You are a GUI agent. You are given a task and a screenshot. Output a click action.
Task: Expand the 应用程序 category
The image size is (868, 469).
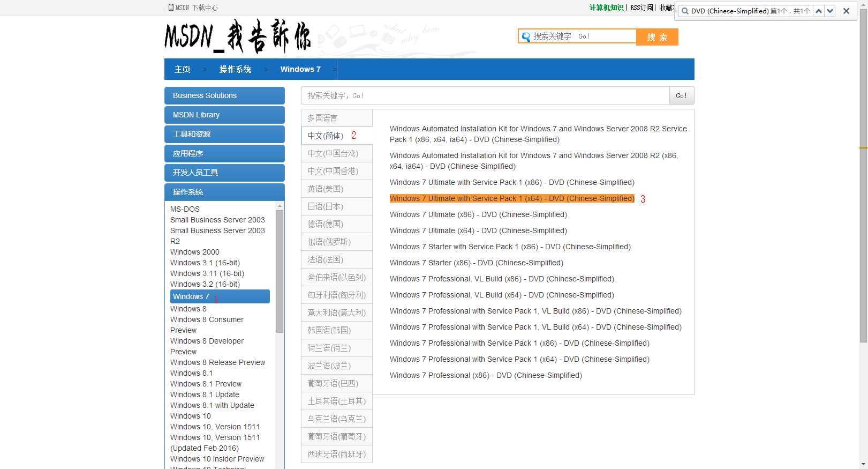point(224,153)
